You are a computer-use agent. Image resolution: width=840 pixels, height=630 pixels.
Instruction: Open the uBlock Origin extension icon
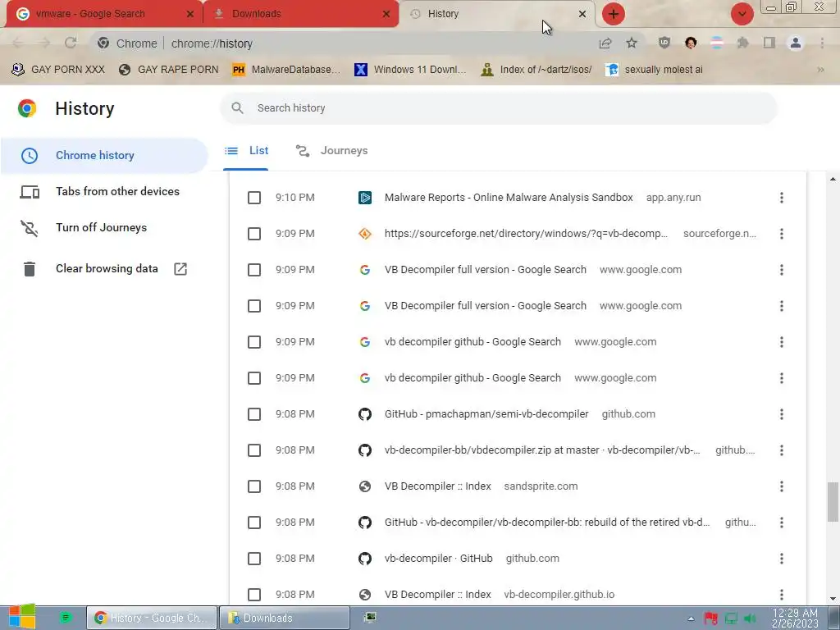pyautogui.click(x=664, y=43)
